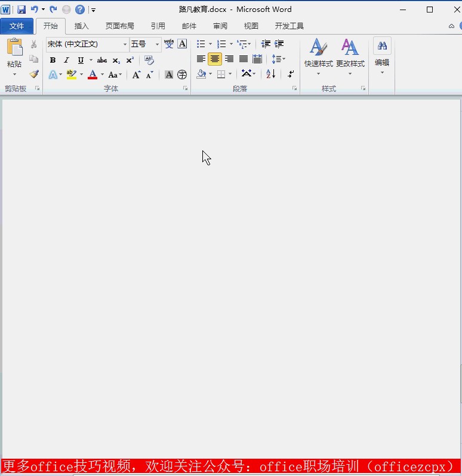Open the font name dropdown

coord(125,44)
